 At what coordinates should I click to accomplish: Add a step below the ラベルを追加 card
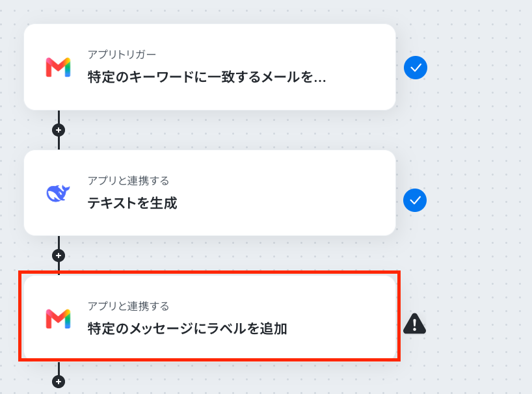(x=59, y=382)
